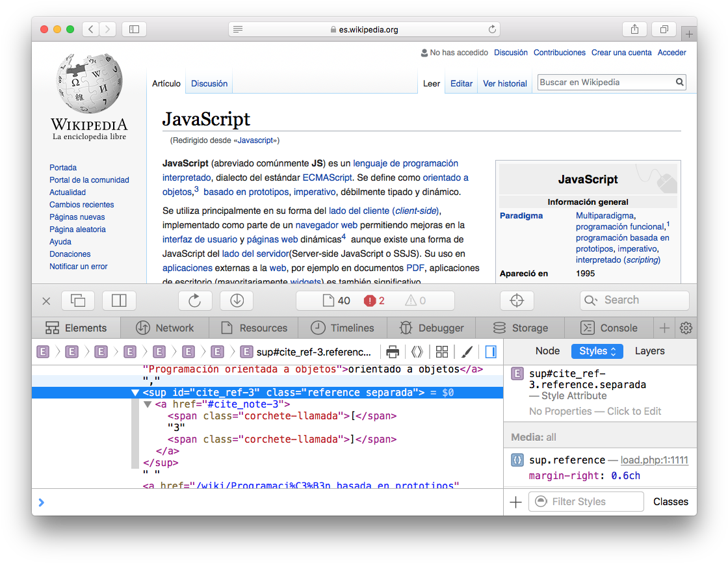The height and width of the screenshot is (563, 728).
Task: Click inside the Filter Styles field
Action: pos(585,501)
